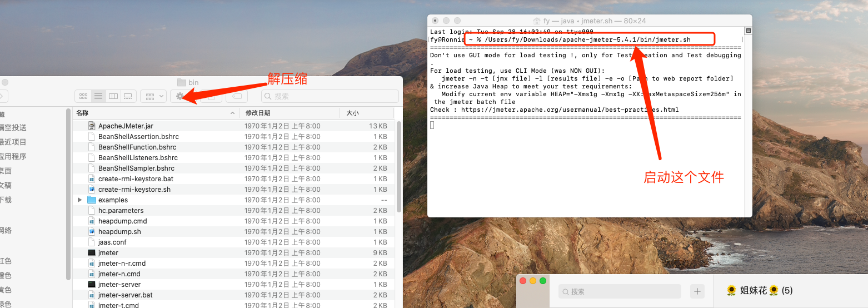Open the 姐妹花 (5) chat title
The height and width of the screenshot is (308, 868).
point(760,290)
